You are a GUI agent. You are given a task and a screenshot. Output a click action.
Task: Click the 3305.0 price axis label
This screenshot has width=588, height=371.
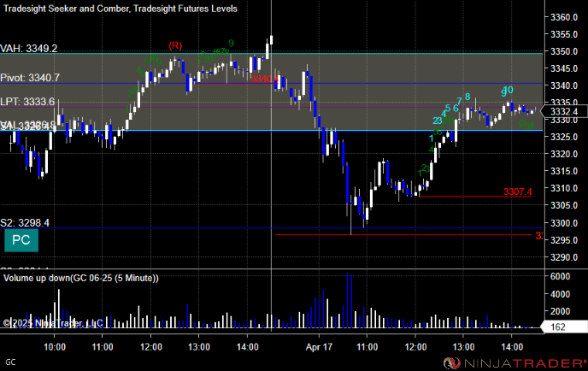pos(564,205)
